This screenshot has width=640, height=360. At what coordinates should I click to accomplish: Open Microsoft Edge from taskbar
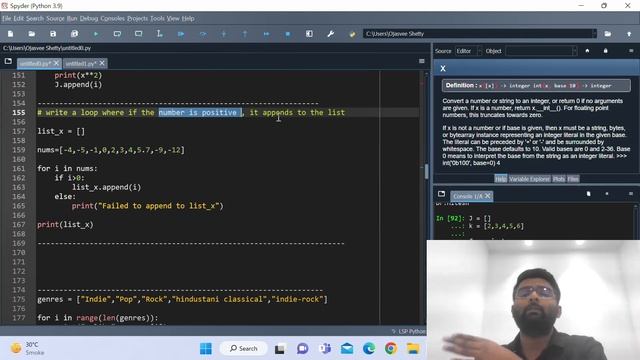(369, 349)
